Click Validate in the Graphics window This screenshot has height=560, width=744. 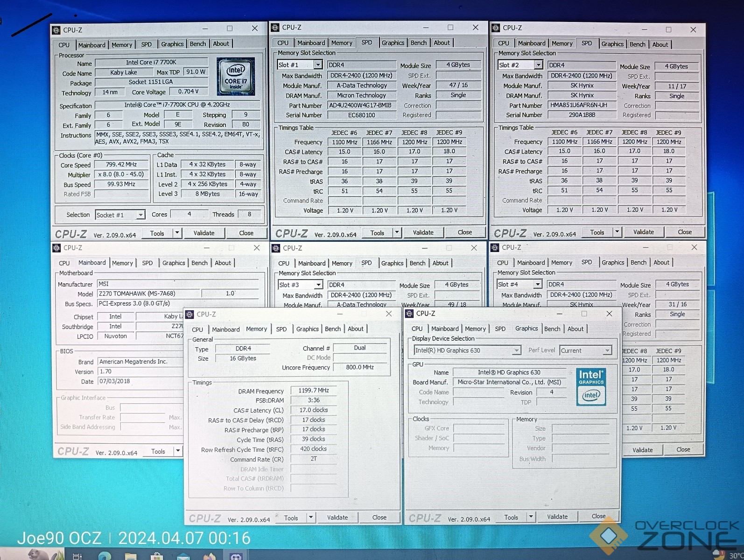point(557,517)
